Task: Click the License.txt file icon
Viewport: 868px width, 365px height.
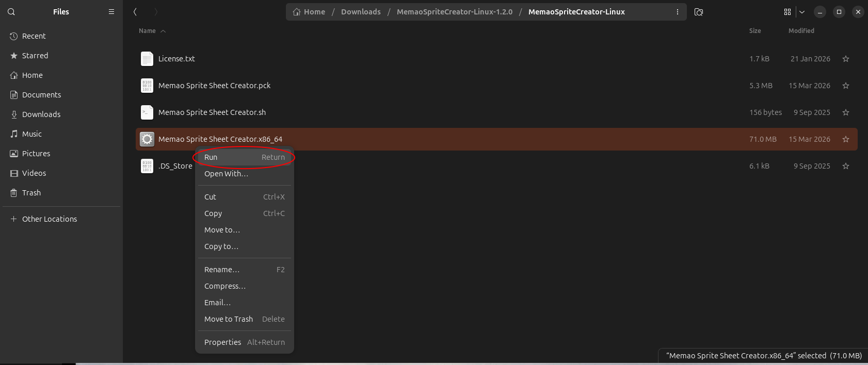Action: tap(147, 59)
